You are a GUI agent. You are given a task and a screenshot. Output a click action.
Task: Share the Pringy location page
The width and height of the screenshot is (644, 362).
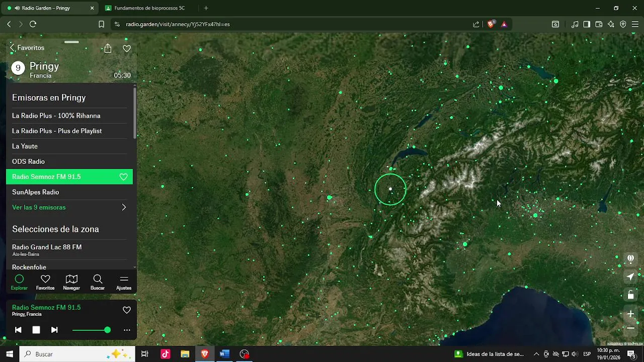[108, 48]
